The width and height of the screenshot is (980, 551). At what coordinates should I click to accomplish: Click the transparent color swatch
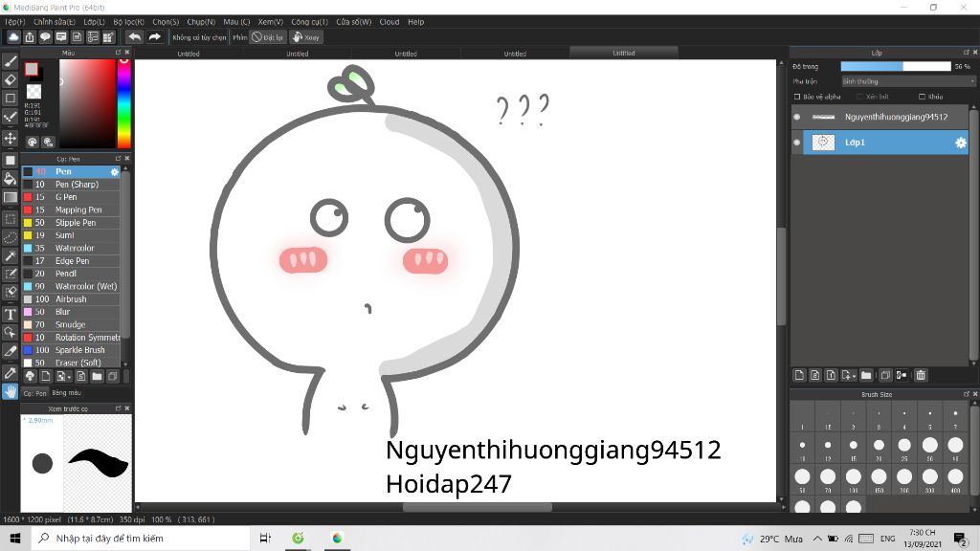(34, 91)
